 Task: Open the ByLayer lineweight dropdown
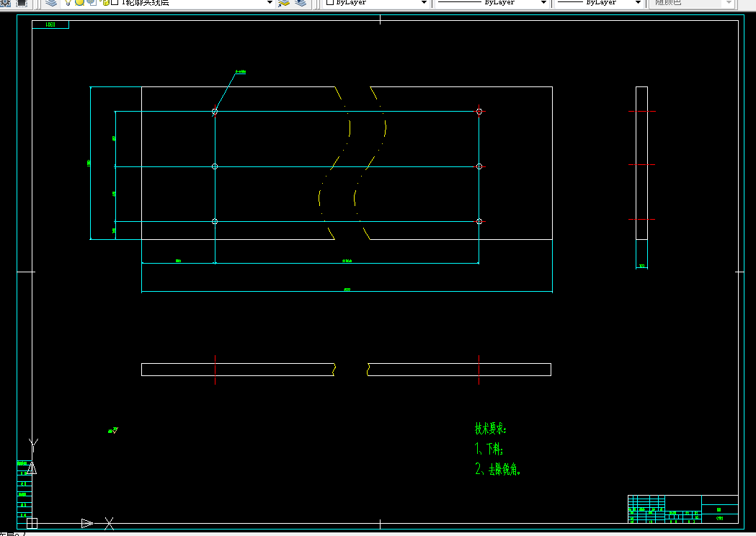click(638, 2)
